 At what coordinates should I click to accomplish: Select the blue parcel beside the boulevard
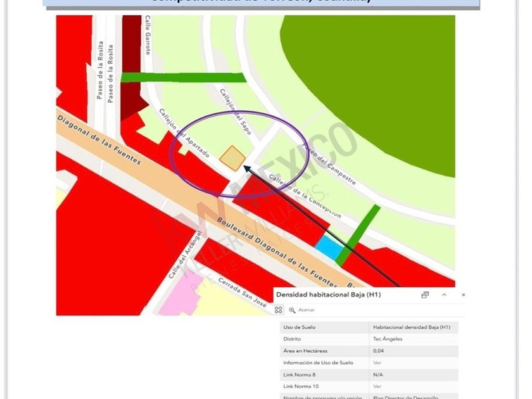coord(329,248)
